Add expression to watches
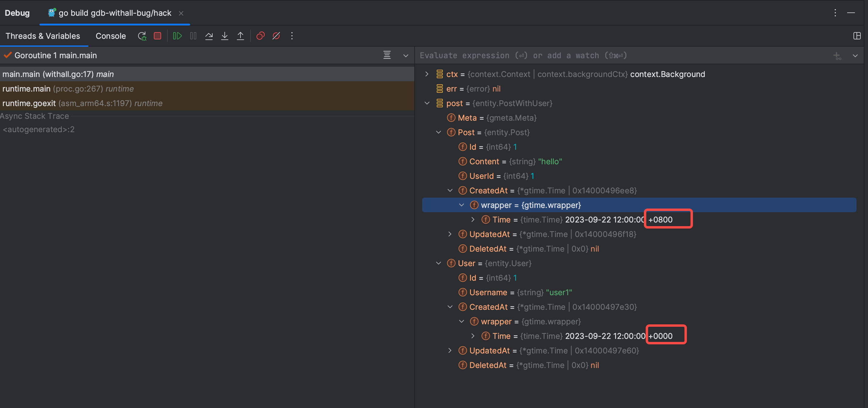The image size is (868, 408). click(x=837, y=56)
